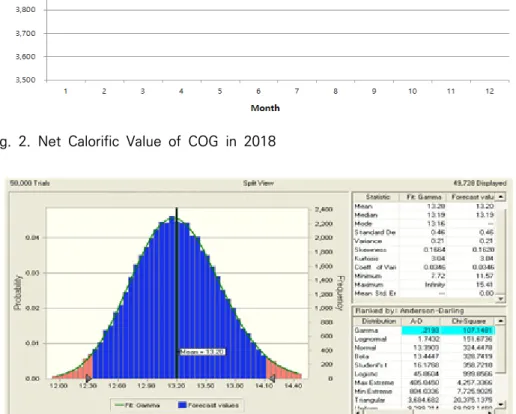Click the blue Forecast values legend swatch

(182, 405)
